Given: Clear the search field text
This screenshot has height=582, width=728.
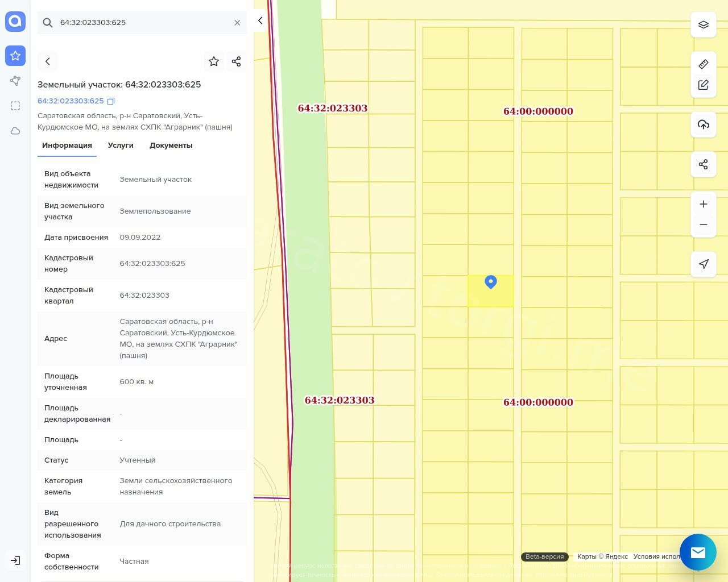Looking at the screenshot, I should 237,23.
